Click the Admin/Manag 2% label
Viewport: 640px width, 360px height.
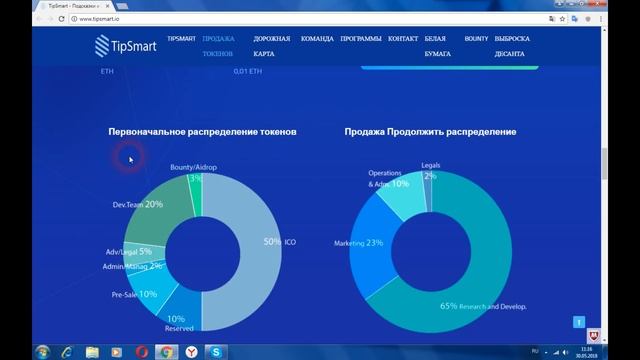coord(132,266)
